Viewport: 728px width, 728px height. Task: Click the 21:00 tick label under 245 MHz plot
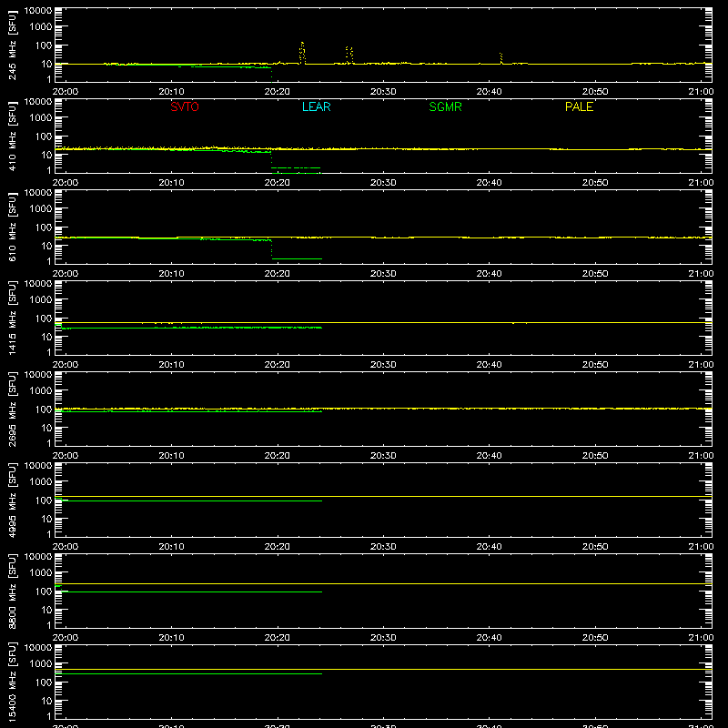point(701,92)
